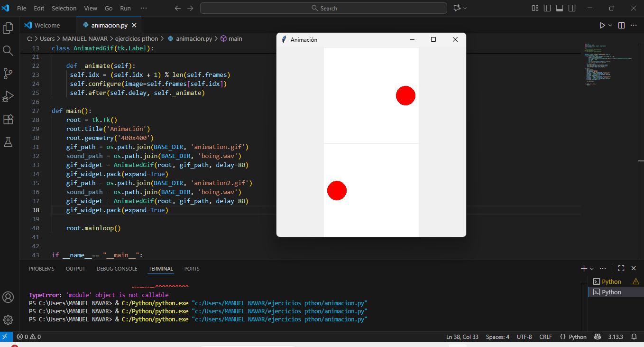Image resolution: width=644 pixels, height=347 pixels.
Task: Open the Selection menu
Action: [x=64, y=8]
